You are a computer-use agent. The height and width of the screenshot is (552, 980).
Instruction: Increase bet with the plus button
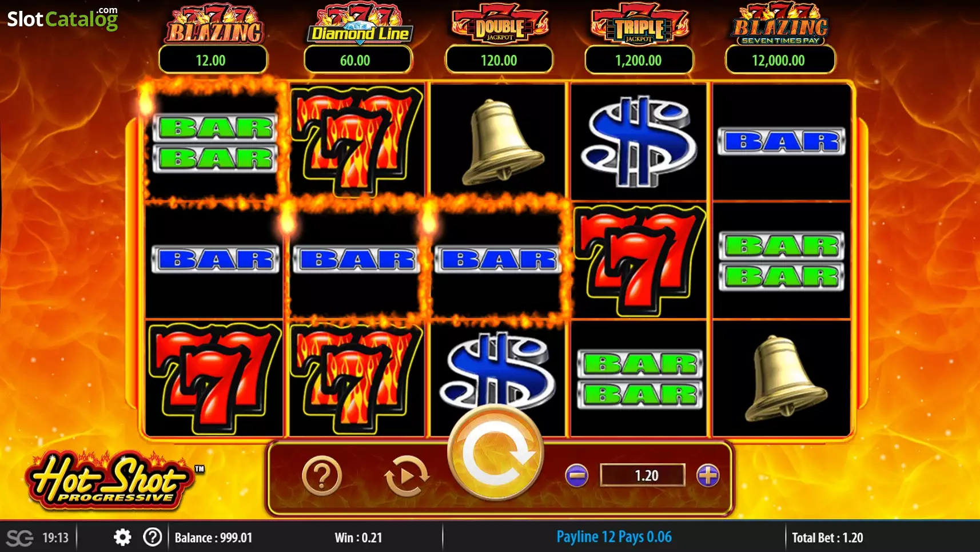pos(708,475)
